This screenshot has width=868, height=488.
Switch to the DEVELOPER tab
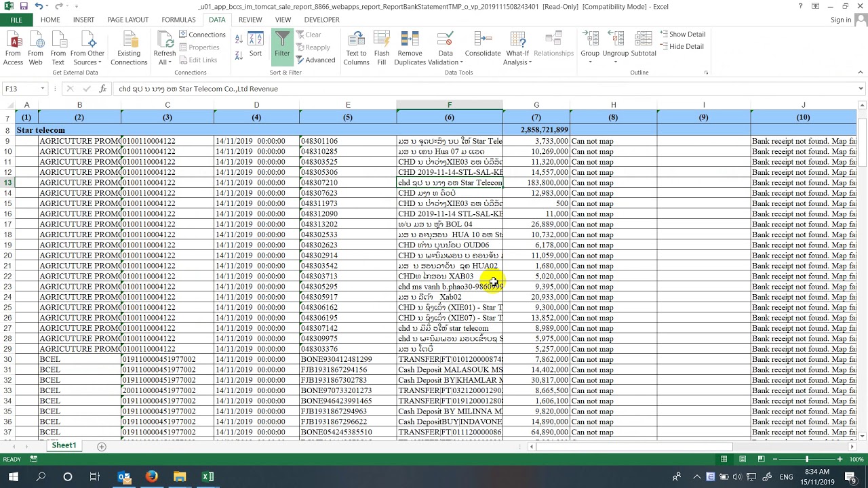click(x=321, y=20)
